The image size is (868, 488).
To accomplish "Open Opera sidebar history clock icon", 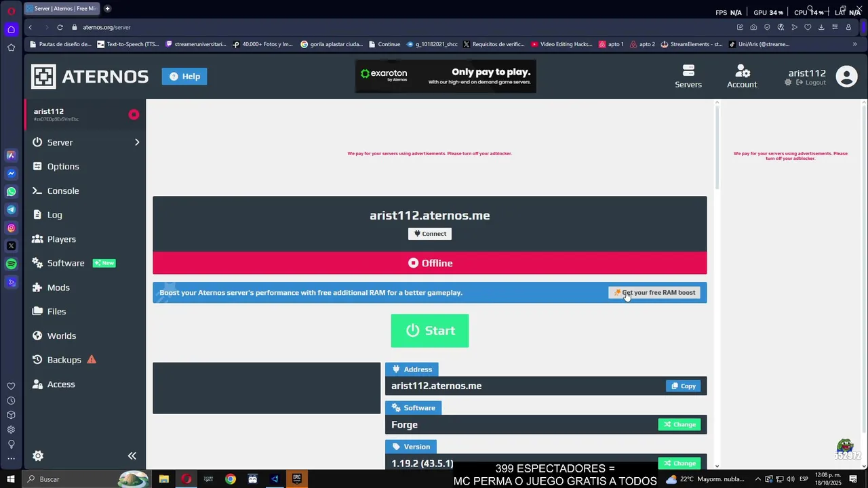I will (x=11, y=401).
